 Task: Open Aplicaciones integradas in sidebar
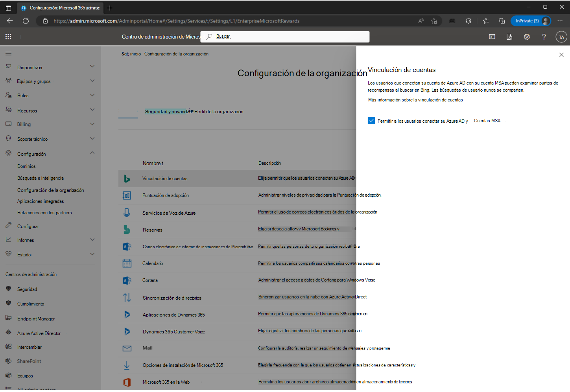tap(41, 201)
